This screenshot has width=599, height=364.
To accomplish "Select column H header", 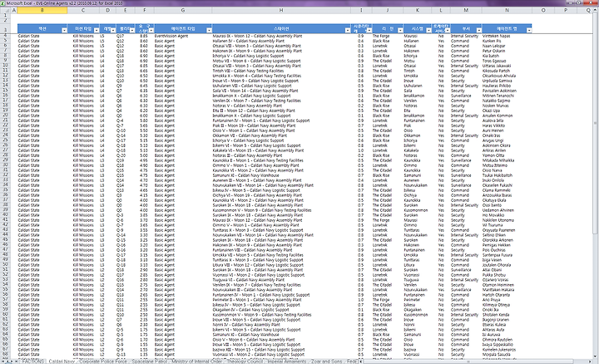I will click(281, 10).
